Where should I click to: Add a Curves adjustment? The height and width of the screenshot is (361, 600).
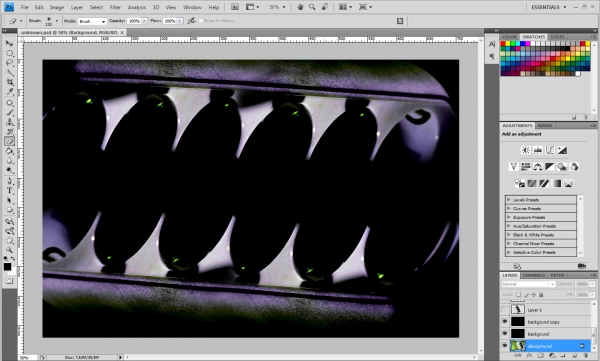[550, 150]
